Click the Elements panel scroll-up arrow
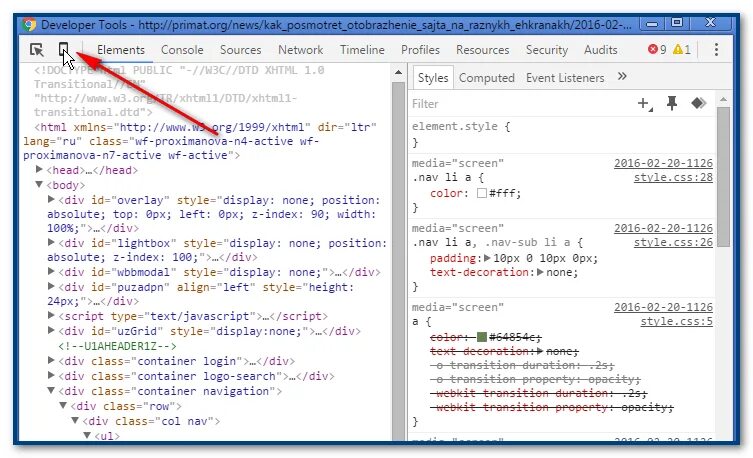753x458 pixels. click(x=398, y=72)
